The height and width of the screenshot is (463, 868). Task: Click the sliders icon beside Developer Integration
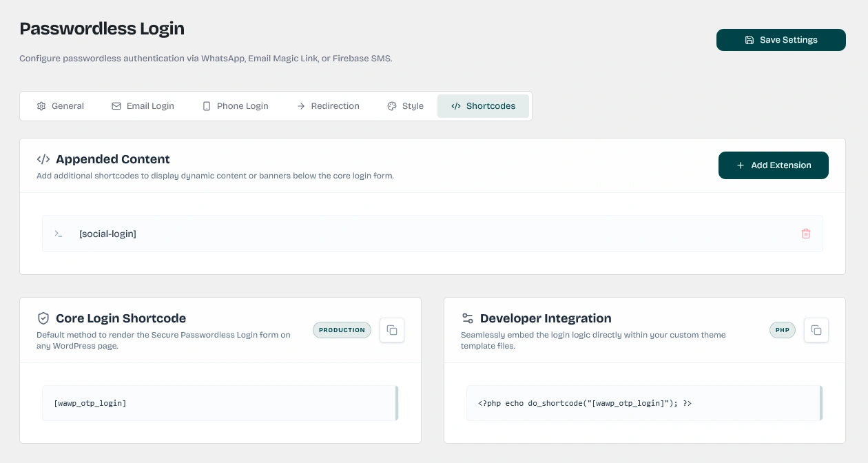pos(468,318)
